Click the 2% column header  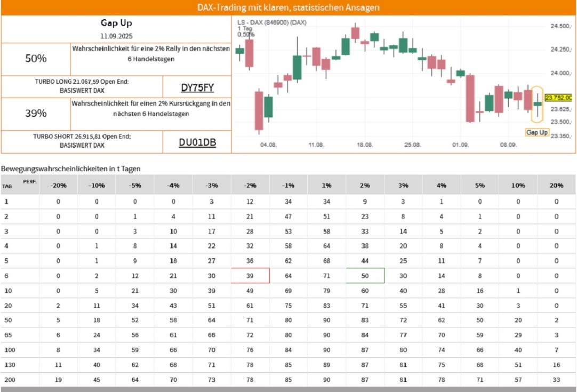(x=365, y=186)
